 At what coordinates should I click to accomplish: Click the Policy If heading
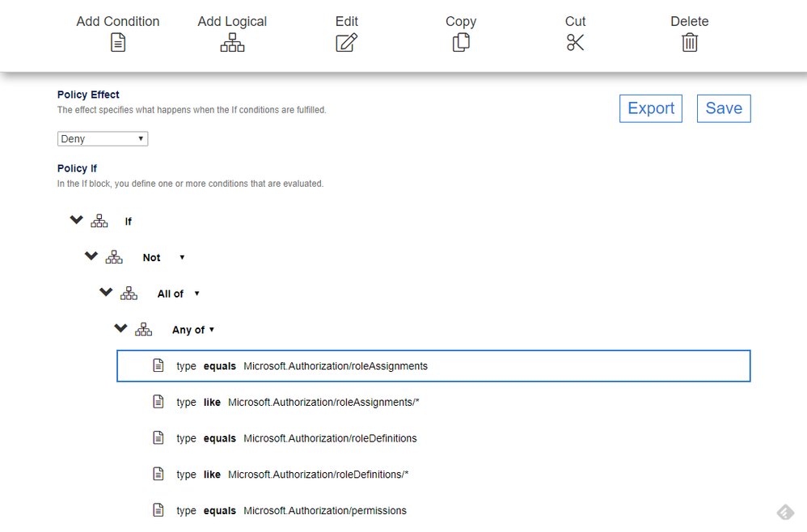tap(77, 168)
